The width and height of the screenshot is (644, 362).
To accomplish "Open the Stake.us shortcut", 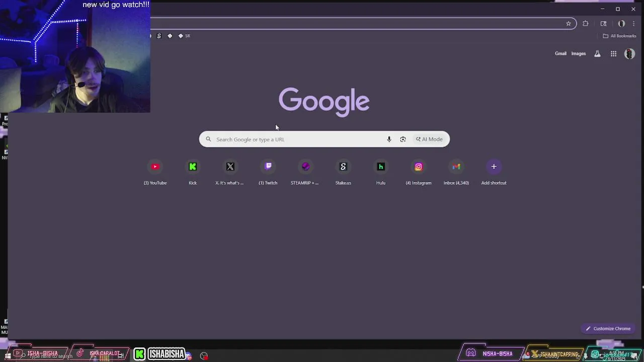I will point(343,172).
